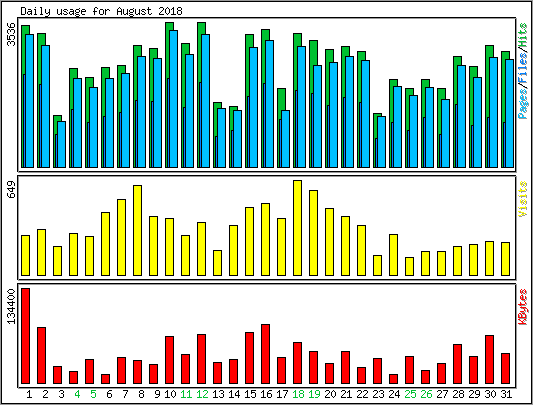Select day label 24 on the axis

pos(394,394)
